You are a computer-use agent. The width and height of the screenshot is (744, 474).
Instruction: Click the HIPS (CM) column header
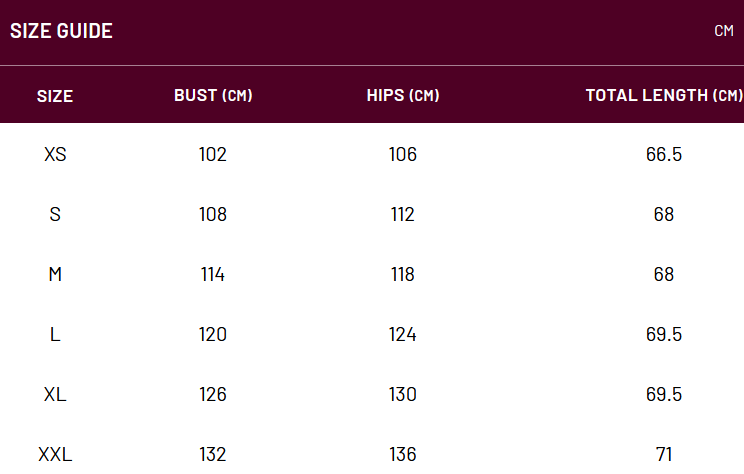point(403,95)
